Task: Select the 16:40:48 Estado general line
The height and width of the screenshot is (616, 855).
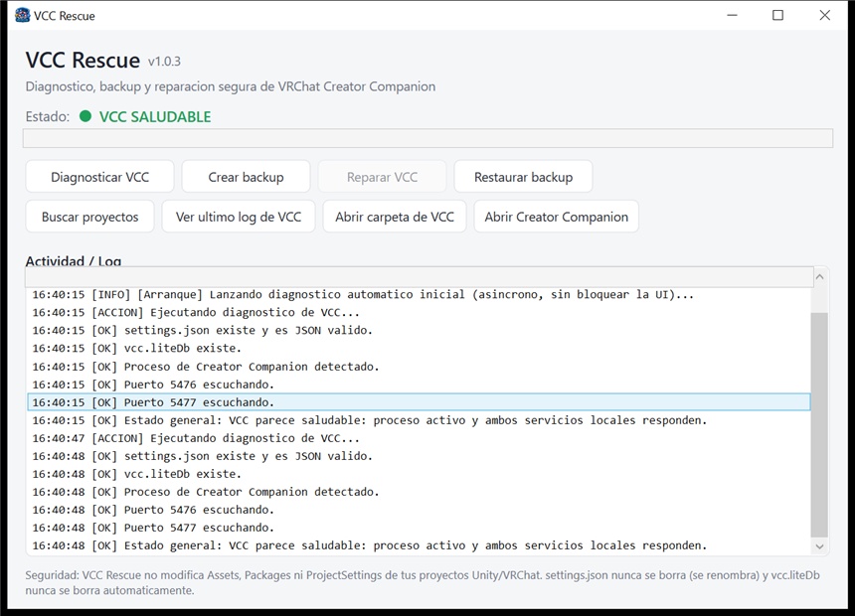Action: [x=419, y=545]
